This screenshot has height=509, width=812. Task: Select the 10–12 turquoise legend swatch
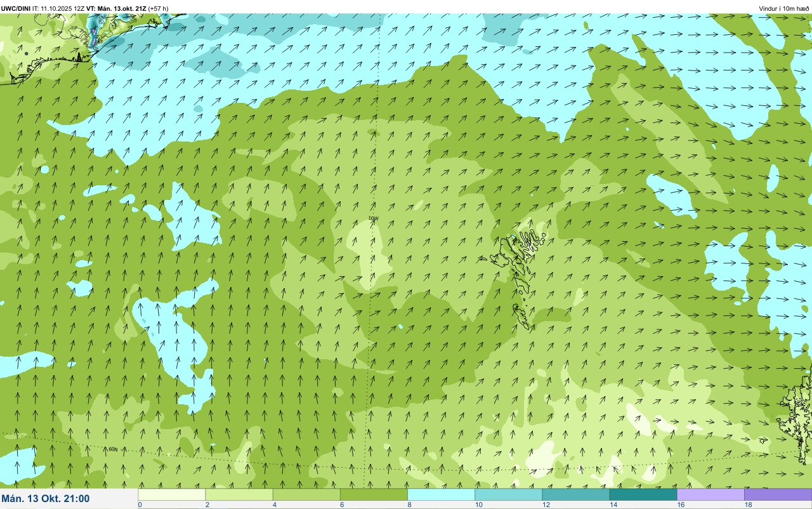pyautogui.click(x=508, y=494)
